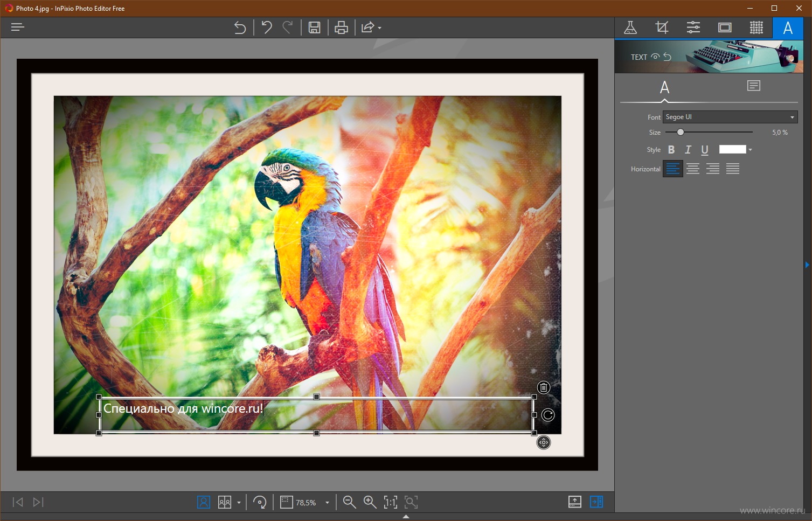
Task: Open the hamburger main menu
Action: point(18,27)
